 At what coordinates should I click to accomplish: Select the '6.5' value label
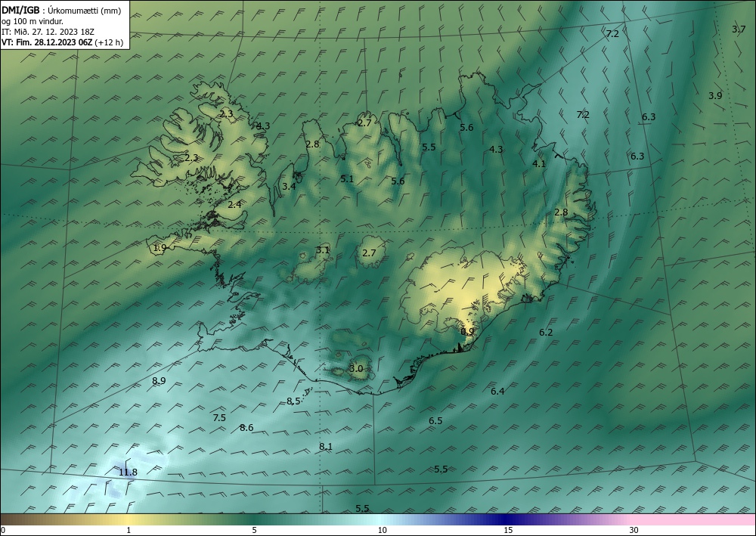point(435,421)
